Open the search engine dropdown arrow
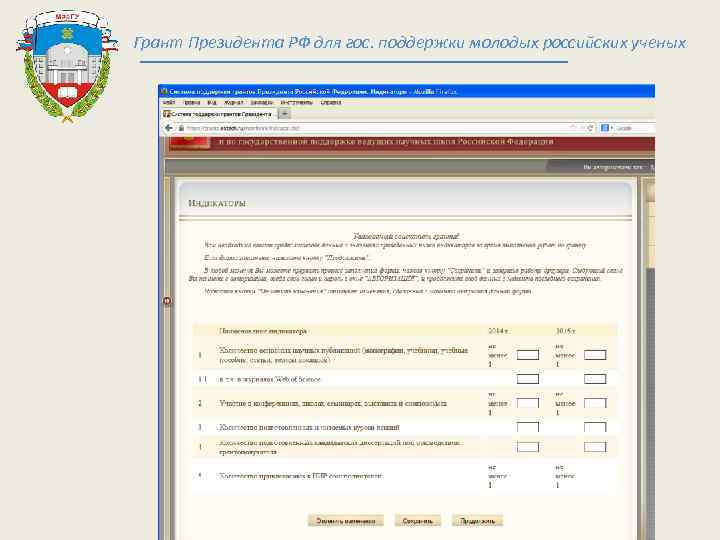Image resolution: width=720 pixels, height=540 pixels. [612, 128]
